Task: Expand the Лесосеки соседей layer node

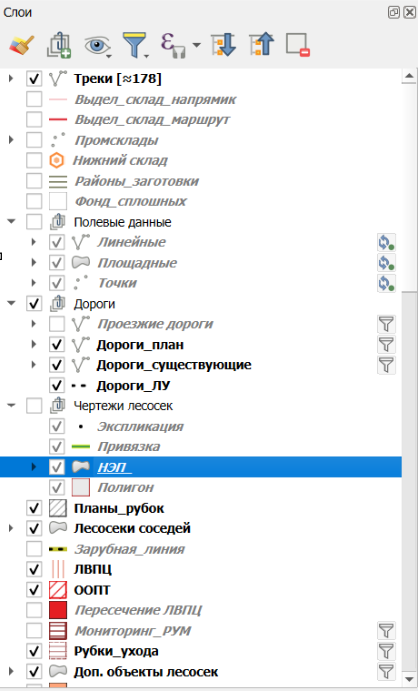Action: (11, 528)
